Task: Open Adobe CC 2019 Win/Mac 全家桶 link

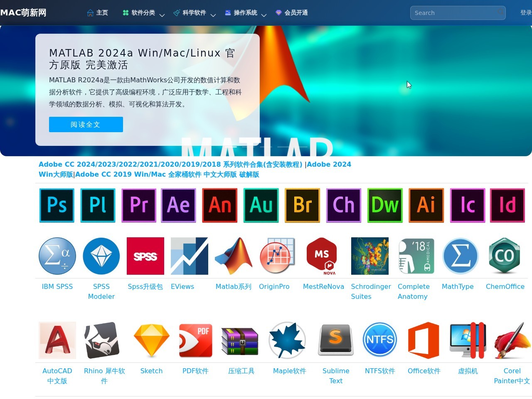Action: 167,175
